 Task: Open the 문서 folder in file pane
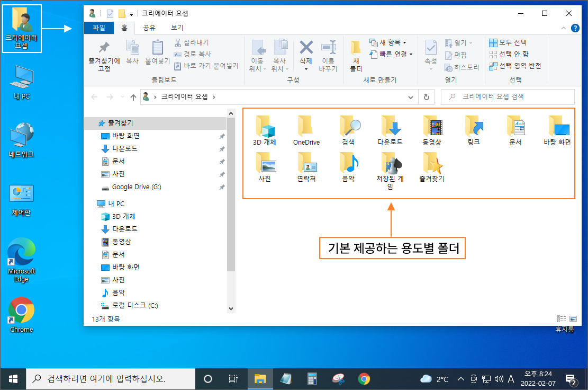515,130
